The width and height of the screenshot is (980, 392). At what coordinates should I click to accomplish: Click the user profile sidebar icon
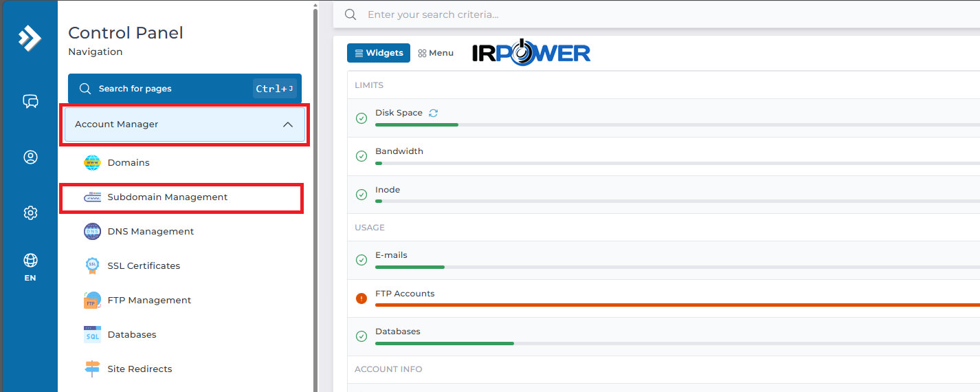pos(30,157)
